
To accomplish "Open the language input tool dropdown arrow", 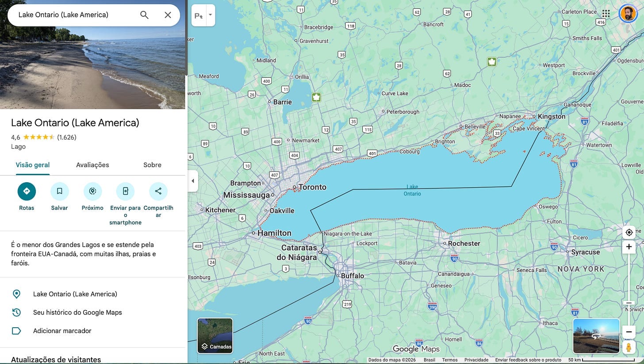I will [x=211, y=15].
